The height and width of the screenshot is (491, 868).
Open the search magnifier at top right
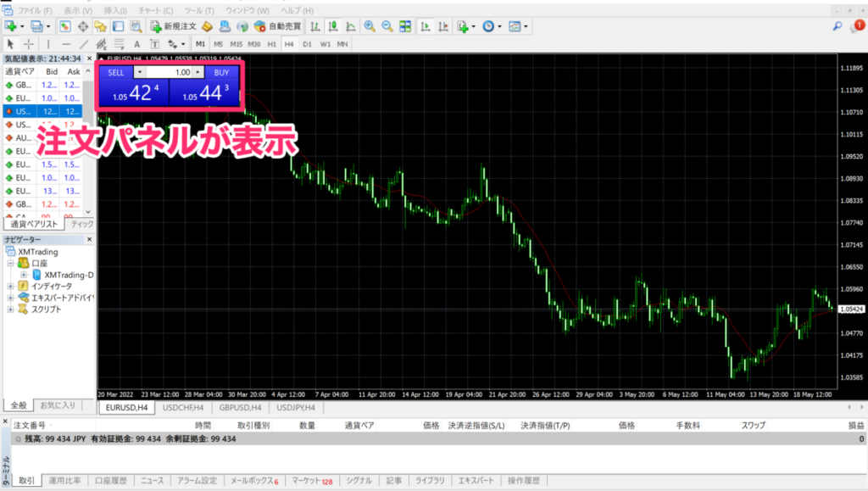pos(837,26)
